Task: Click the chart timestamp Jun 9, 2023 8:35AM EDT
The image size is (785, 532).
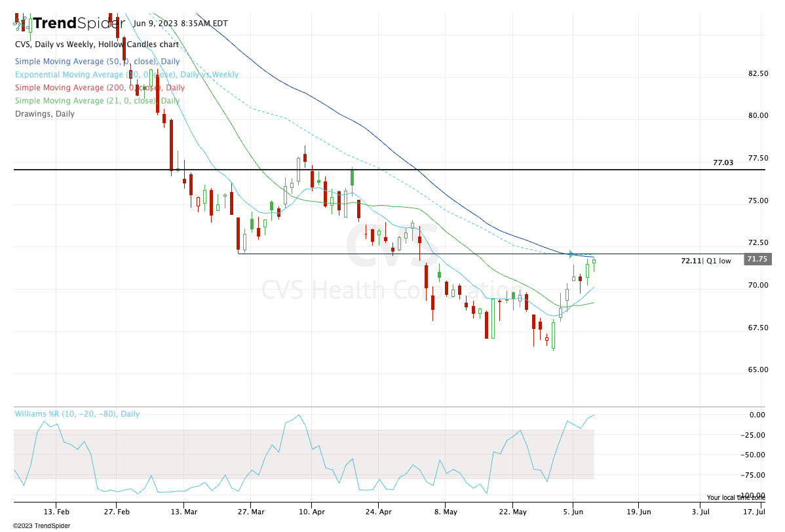Action: click(x=180, y=24)
